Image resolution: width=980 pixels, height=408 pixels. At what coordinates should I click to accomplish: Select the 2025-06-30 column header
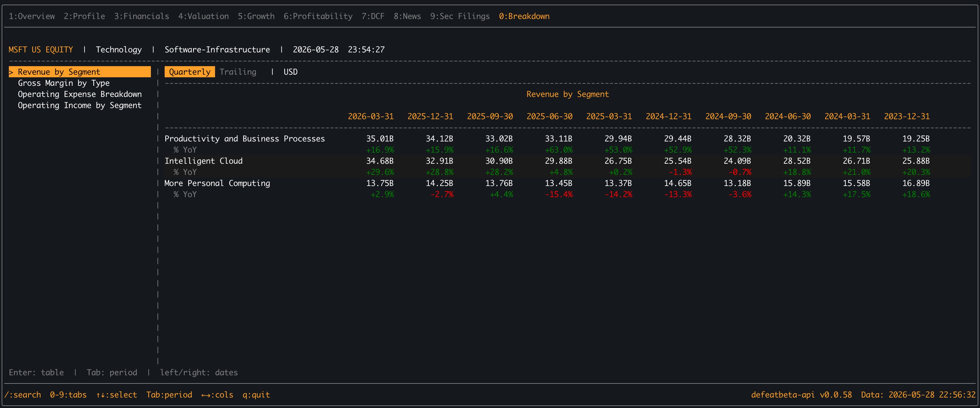(550, 117)
